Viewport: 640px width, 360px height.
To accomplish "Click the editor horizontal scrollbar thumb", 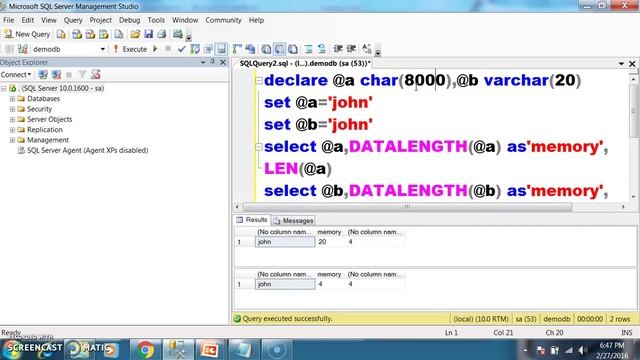I will click(407, 207).
